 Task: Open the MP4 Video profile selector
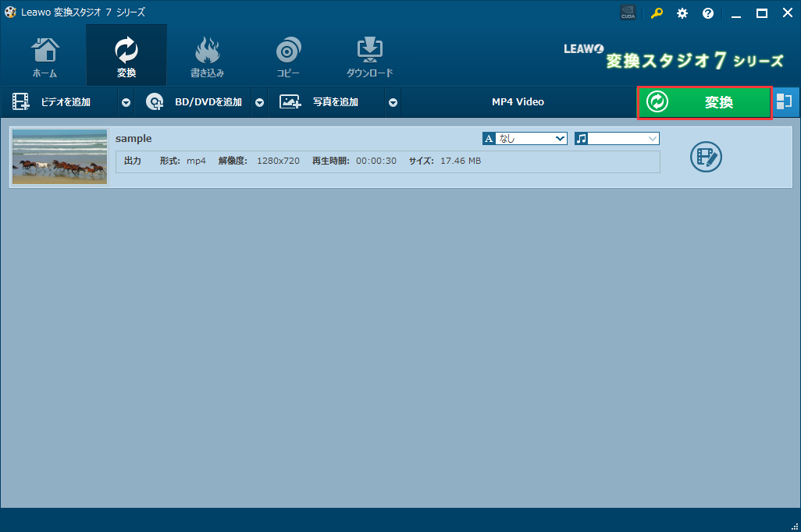(517, 101)
